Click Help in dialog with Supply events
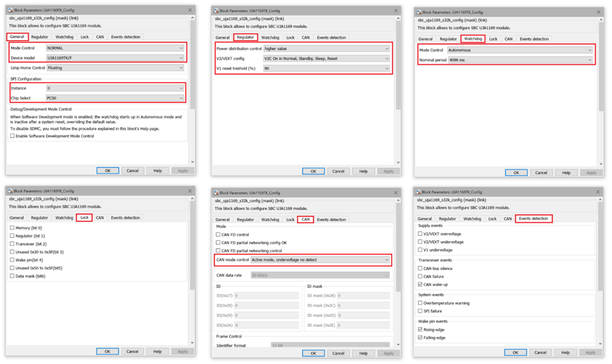Screen dimensions: 612x364 click(566, 353)
